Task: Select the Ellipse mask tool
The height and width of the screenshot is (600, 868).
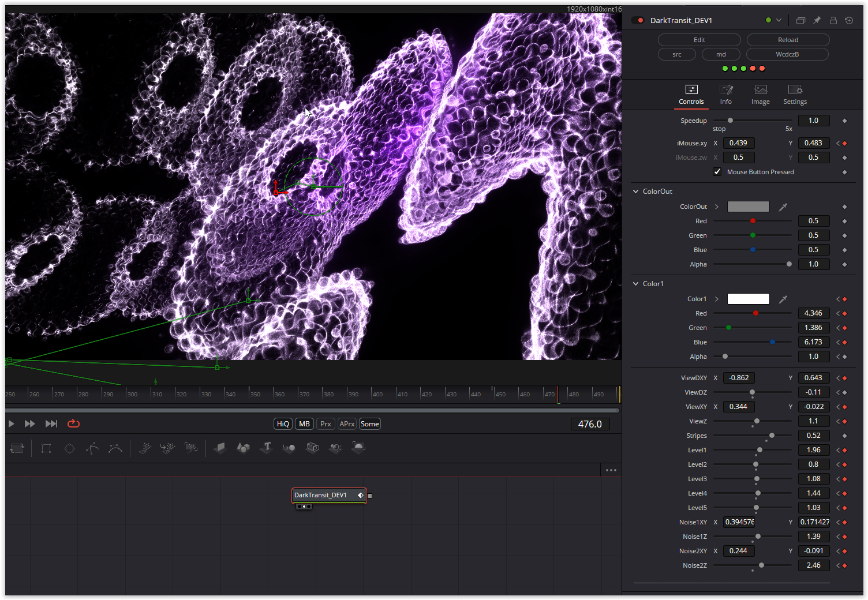Action: [x=69, y=448]
